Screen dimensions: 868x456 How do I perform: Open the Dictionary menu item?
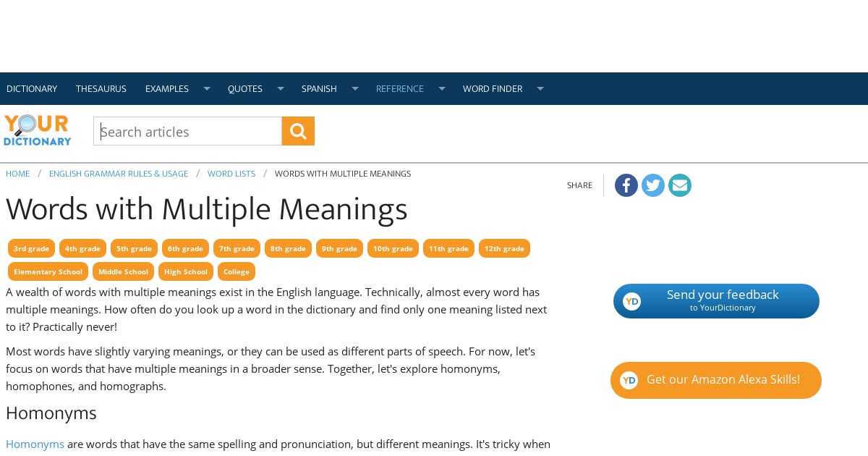(x=32, y=89)
